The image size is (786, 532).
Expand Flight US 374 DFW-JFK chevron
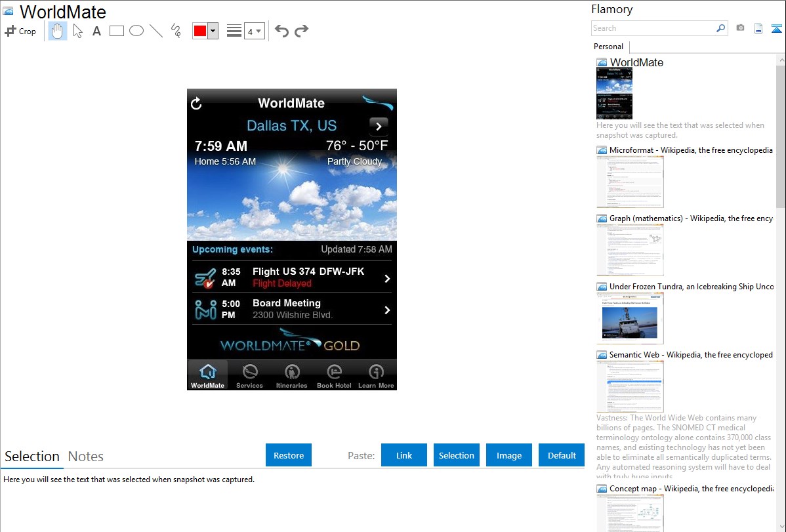[x=387, y=278]
